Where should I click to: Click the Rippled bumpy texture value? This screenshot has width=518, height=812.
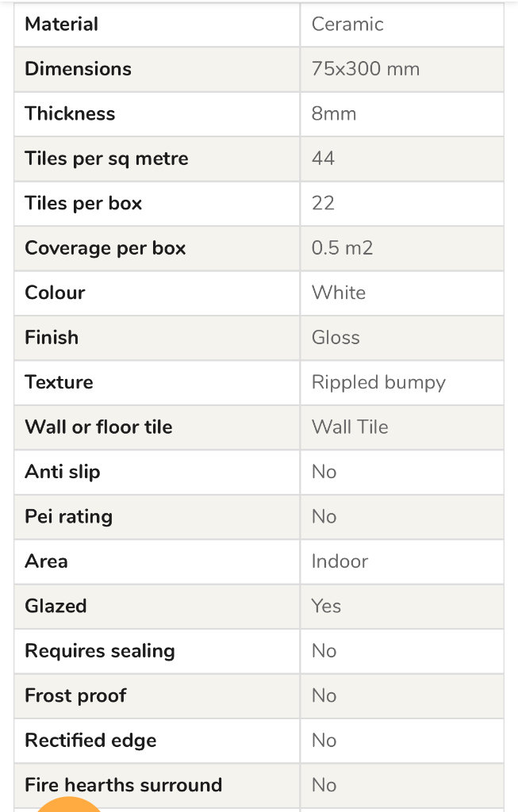[x=378, y=383]
